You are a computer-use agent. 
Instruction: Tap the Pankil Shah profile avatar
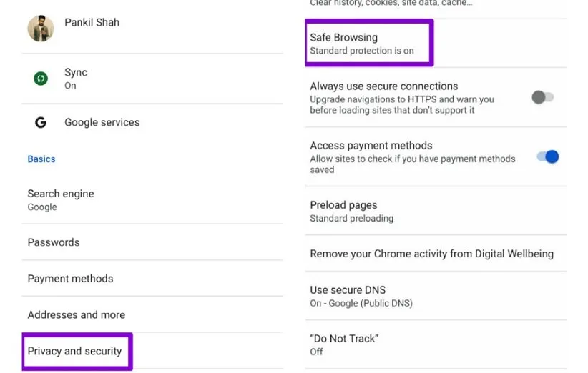pyautogui.click(x=40, y=29)
